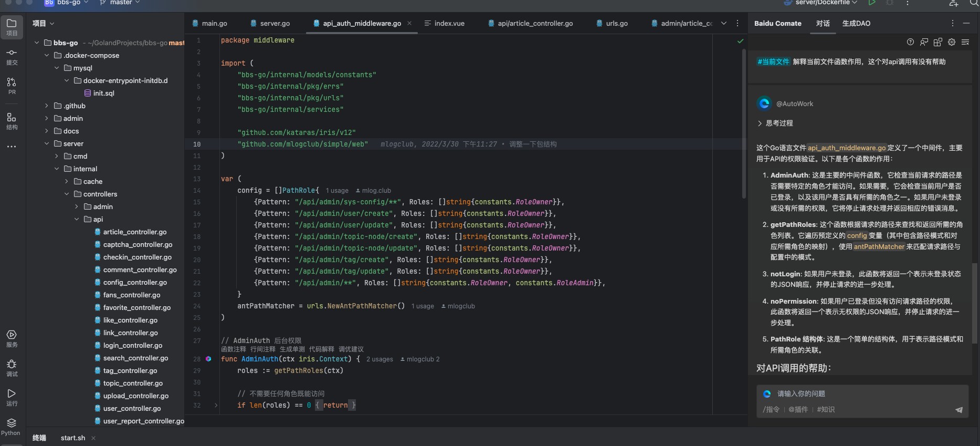The height and width of the screenshot is (446, 980).
Task: Hide the Baidu Comate panel with minus icon
Action: click(x=966, y=23)
